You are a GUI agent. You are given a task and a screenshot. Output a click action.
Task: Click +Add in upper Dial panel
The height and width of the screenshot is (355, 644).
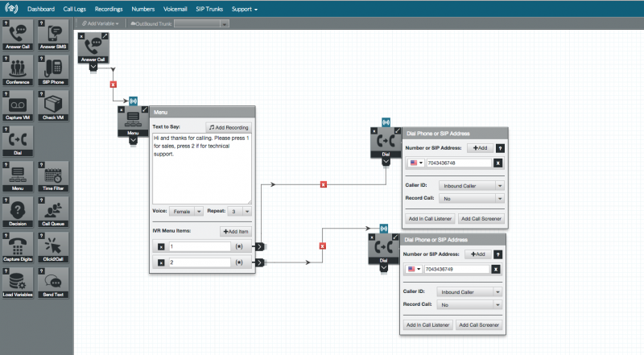(480, 148)
